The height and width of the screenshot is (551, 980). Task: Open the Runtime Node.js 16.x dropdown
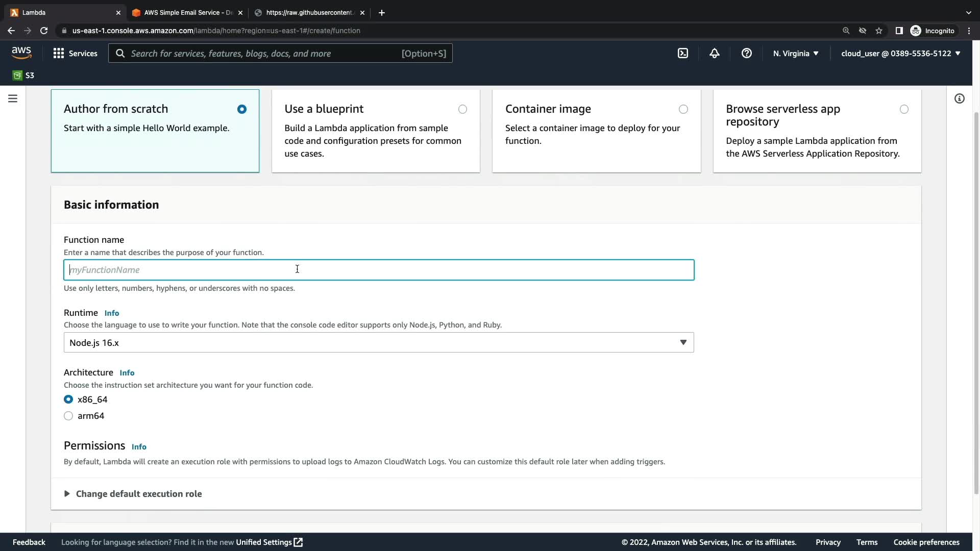(x=378, y=342)
